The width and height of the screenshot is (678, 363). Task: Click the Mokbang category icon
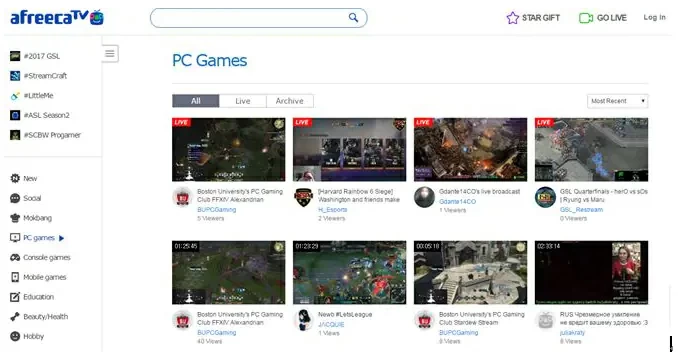pos(15,218)
